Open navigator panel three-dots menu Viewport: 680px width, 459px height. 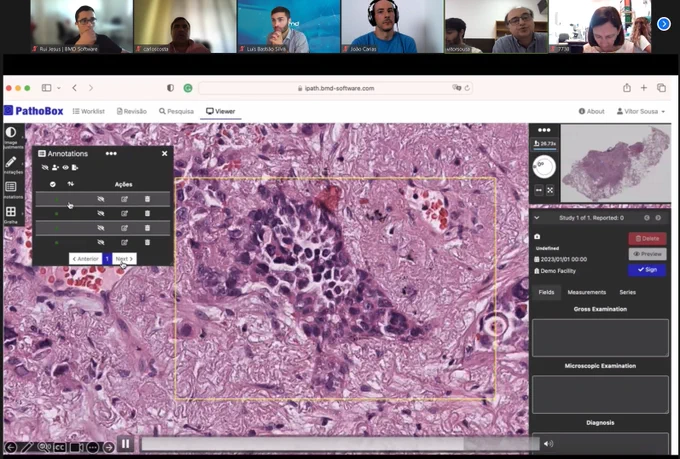point(544,130)
